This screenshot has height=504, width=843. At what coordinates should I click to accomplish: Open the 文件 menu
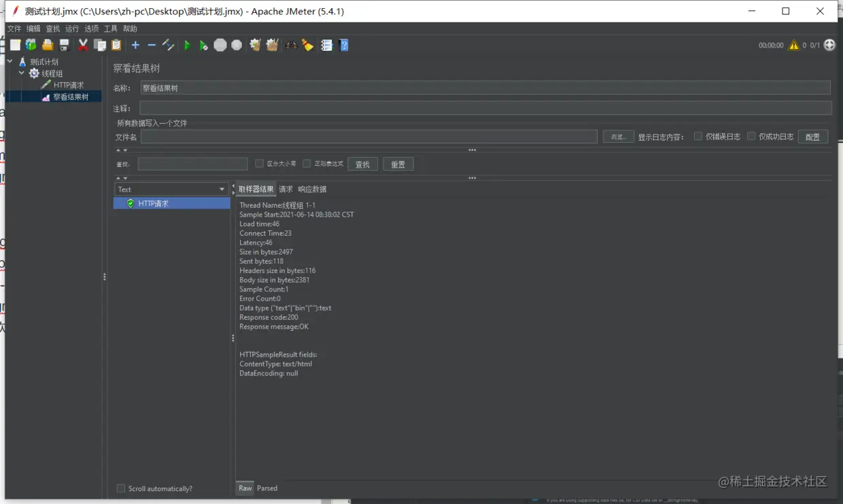14,29
